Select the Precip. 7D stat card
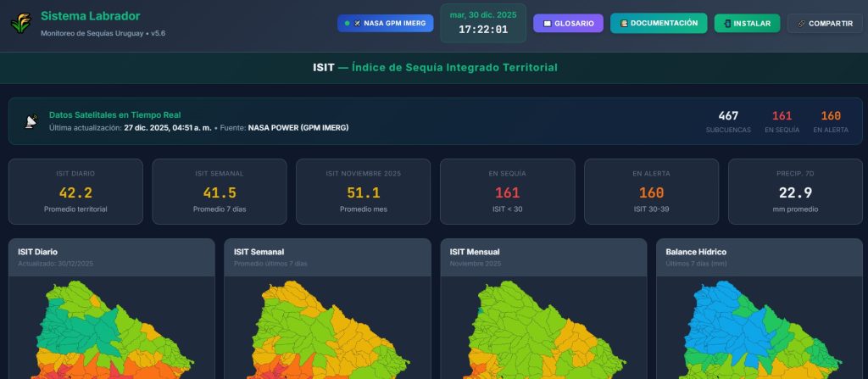Image resolution: width=868 pixels, height=379 pixels. [x=795, y=192]
